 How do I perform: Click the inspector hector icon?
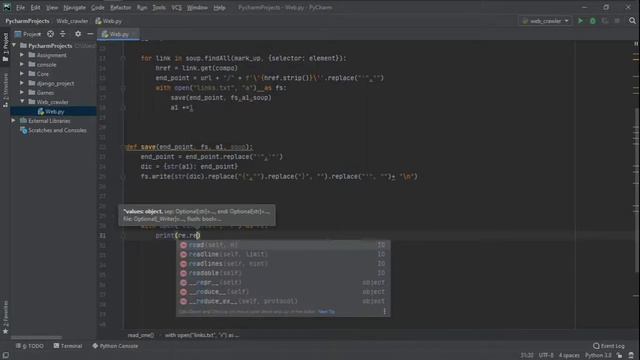[631, 355]
